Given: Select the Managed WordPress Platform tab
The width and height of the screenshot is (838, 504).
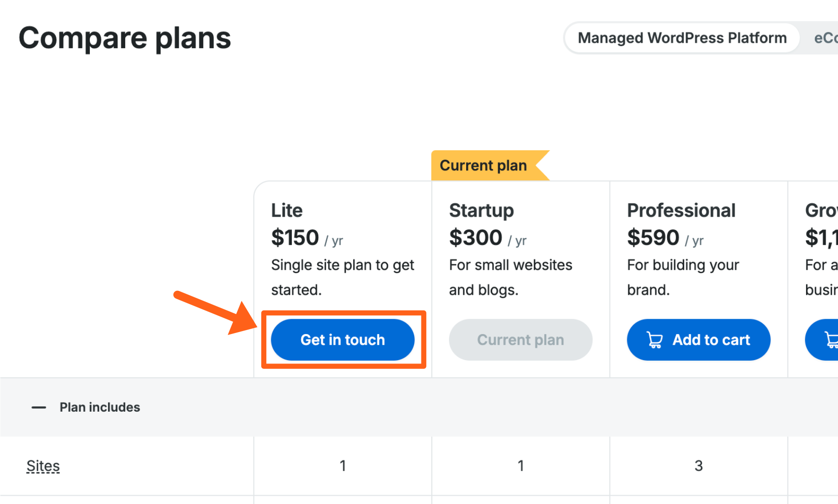Looking at the screenshot, I should click(682, 38).
